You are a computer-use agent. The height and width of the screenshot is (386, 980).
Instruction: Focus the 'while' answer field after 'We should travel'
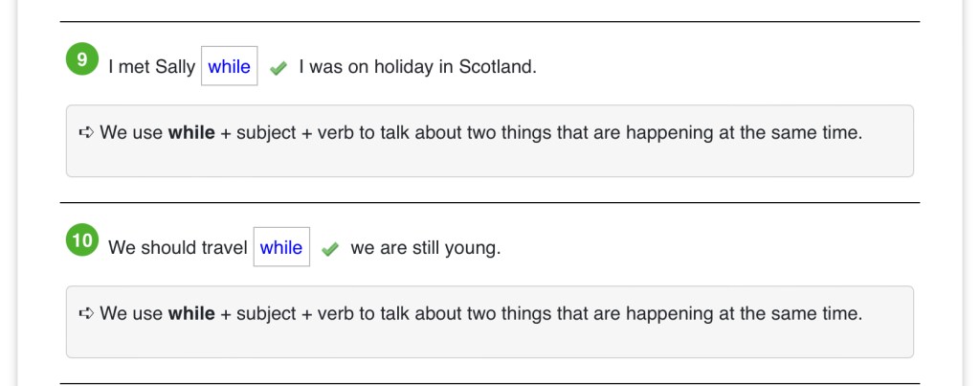click(281, 247)
